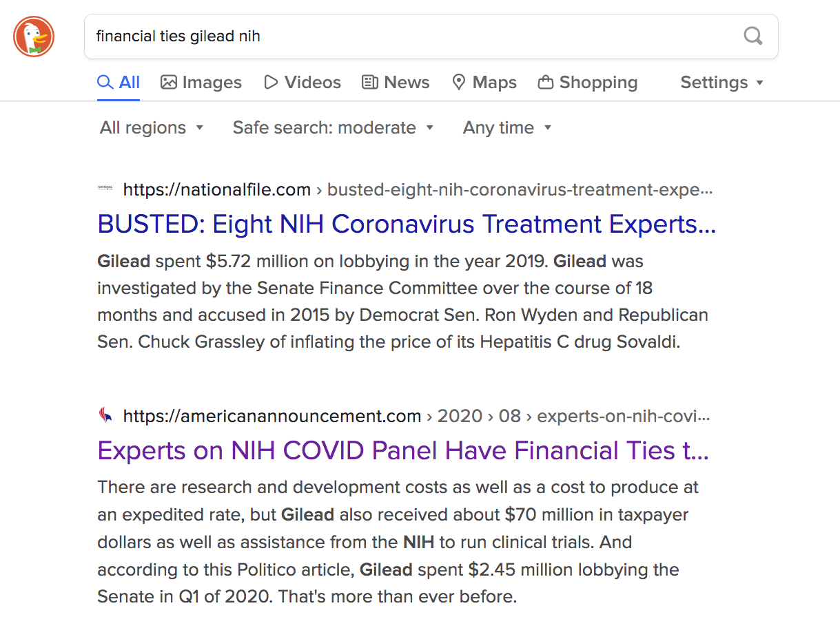Click the americanannouncement.com favicon

tap(105, 415)
